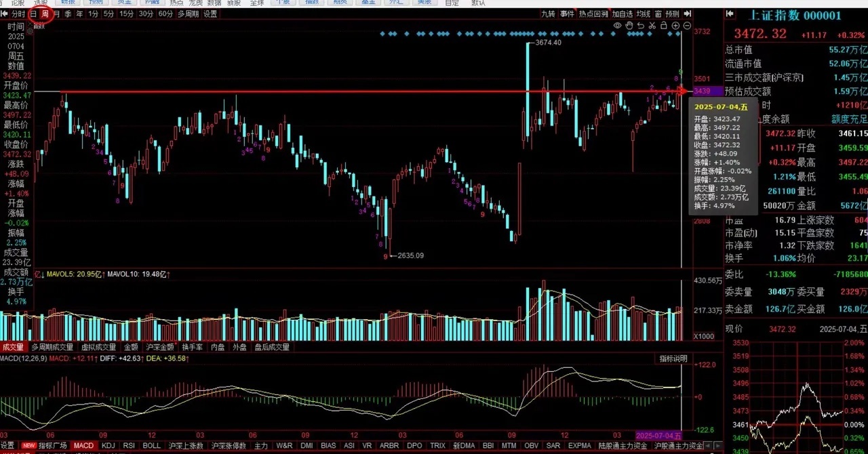
Task: Toggle the 均线 moving average display
Action: [643, 14]
